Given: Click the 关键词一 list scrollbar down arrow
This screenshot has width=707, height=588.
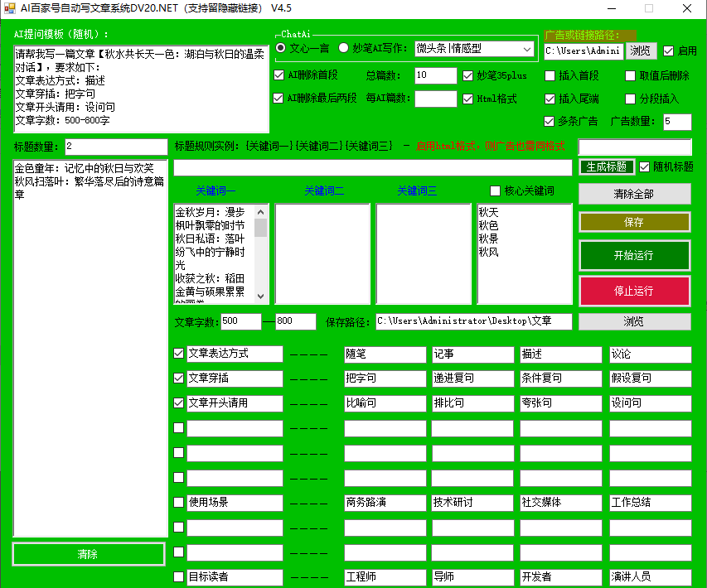Looking at the screenshot, I should (261, 296).
